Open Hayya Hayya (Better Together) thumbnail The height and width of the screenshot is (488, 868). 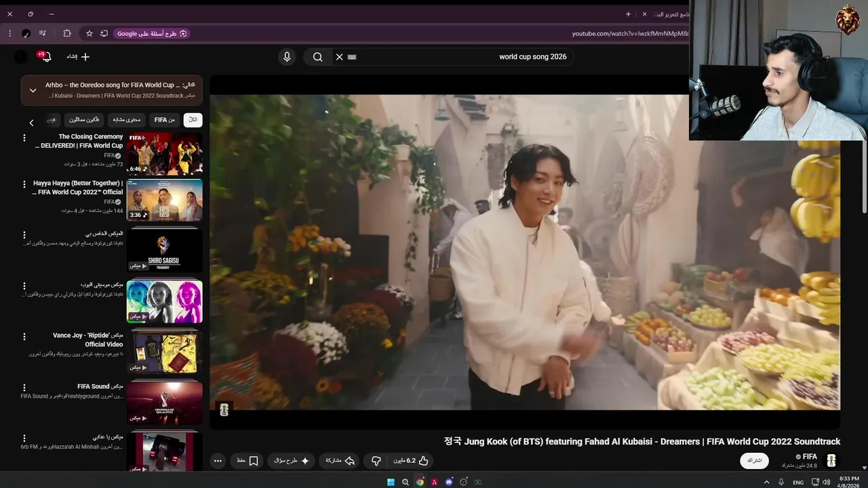tap(164, 200)
